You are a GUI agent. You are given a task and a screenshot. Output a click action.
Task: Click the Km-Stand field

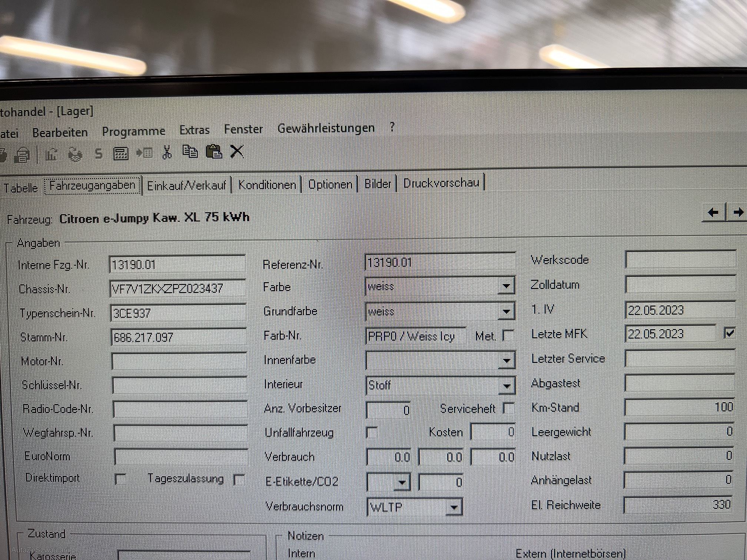[680, 407]
